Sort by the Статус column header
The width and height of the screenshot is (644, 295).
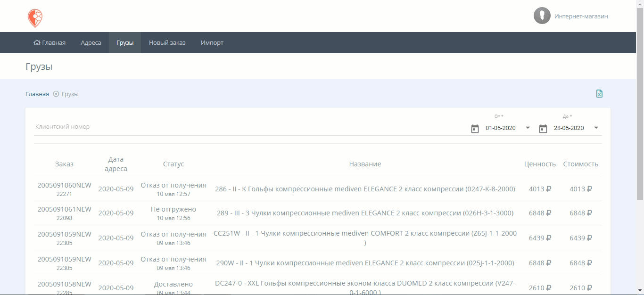[173, 164]
